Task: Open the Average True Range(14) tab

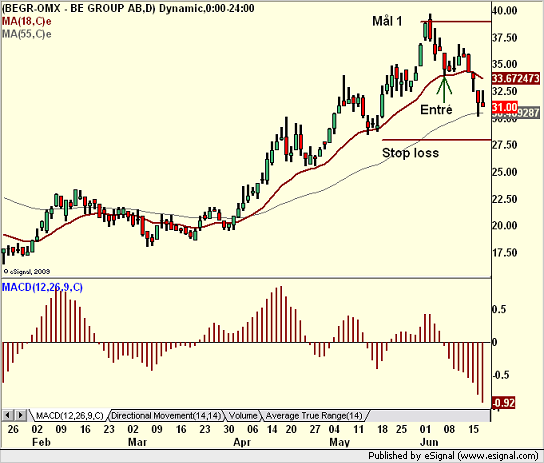Action: (314, 415)
